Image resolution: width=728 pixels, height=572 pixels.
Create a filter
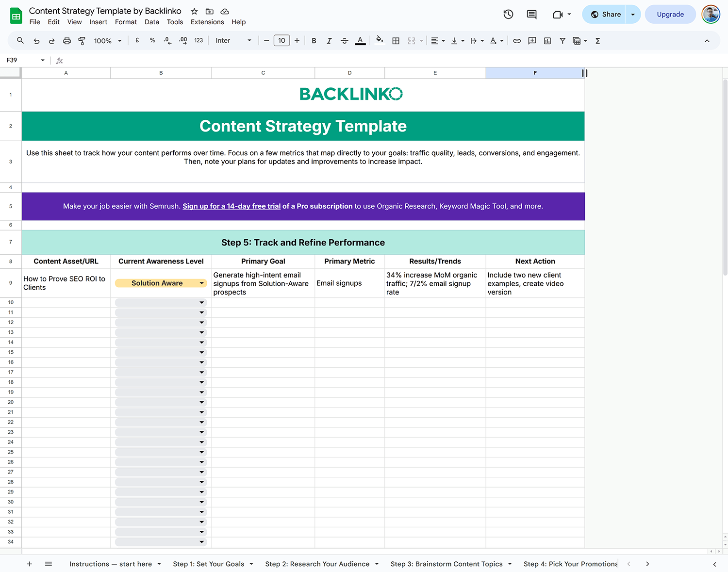pos(563,41)
